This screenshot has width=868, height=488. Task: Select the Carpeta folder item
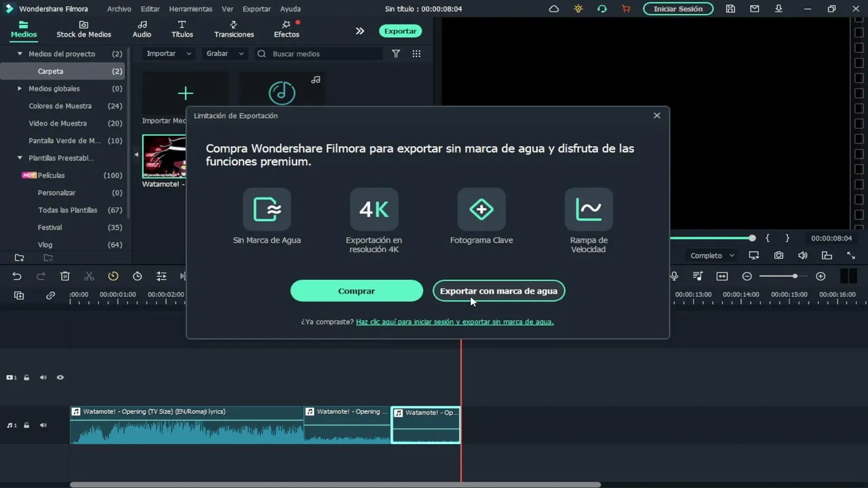coord(62,71)
